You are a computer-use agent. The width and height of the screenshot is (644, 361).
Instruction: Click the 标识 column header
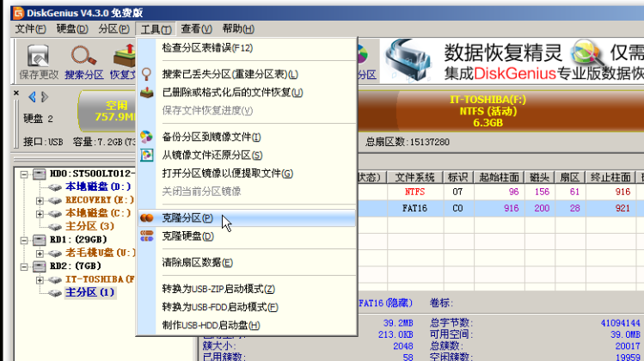[x=458, y=177]
